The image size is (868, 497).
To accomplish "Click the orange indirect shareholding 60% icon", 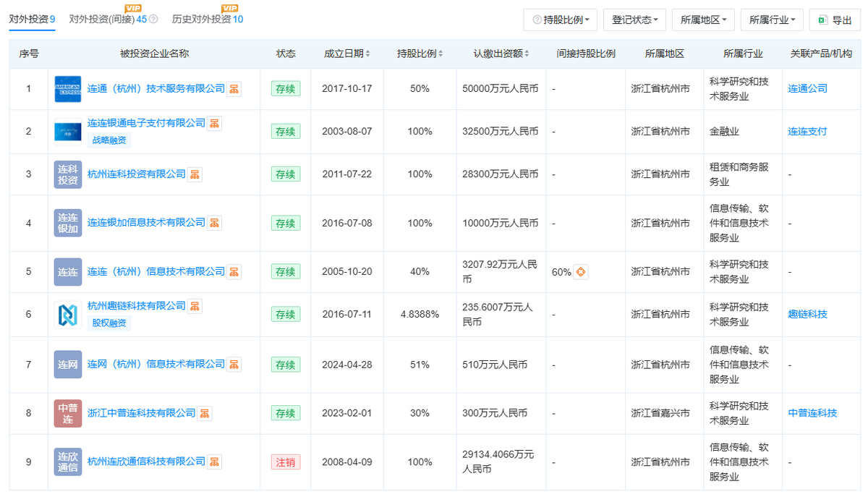I will [x=581, y=272].
